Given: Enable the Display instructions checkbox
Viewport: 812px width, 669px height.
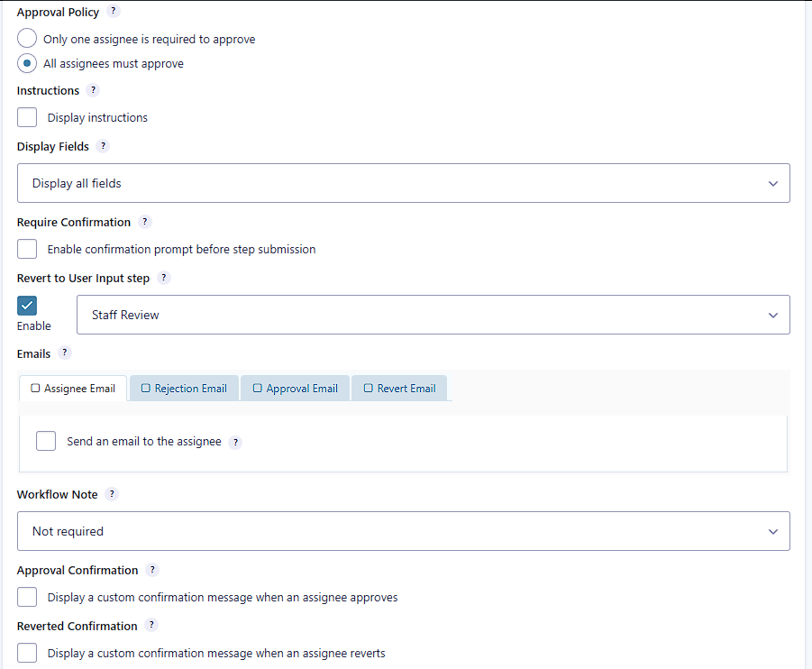Looking at the screenshot, I should [26, 117].
